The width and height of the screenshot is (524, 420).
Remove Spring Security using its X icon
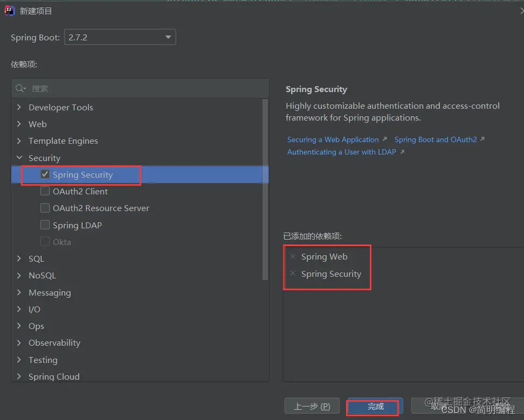293,274
